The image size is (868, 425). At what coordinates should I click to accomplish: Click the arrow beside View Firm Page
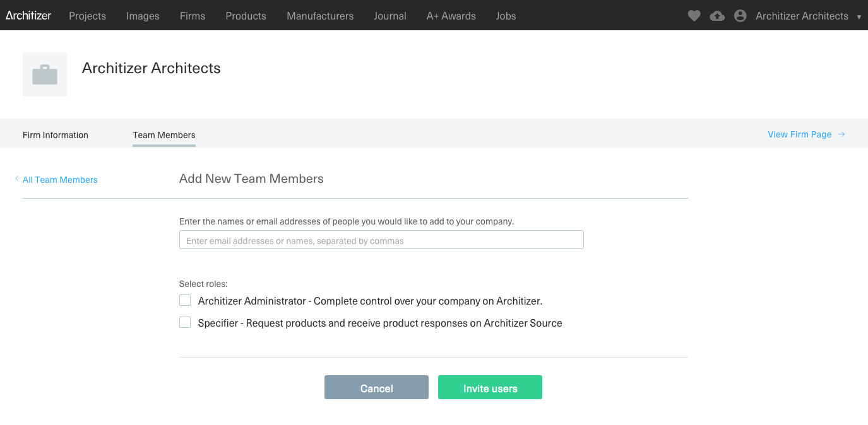841,134
